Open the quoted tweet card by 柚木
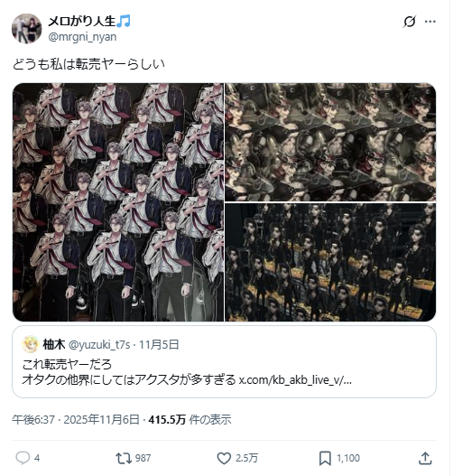453x476 pixels. [x=224, y=361]
